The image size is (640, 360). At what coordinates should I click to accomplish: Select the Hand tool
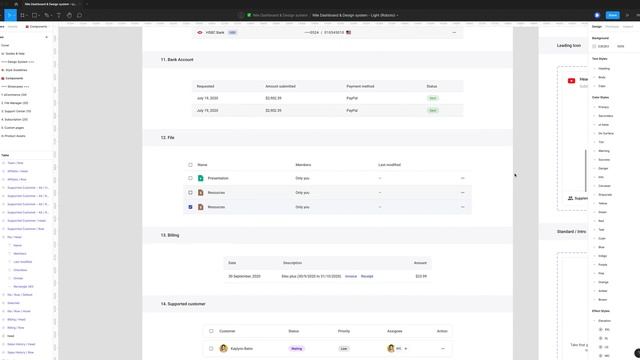[x=69, y=15]
